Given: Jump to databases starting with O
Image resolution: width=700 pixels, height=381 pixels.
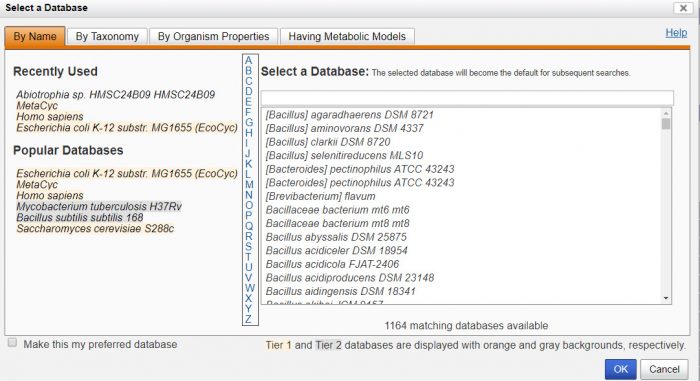Looking at the screenshot, I should point(249,205).
